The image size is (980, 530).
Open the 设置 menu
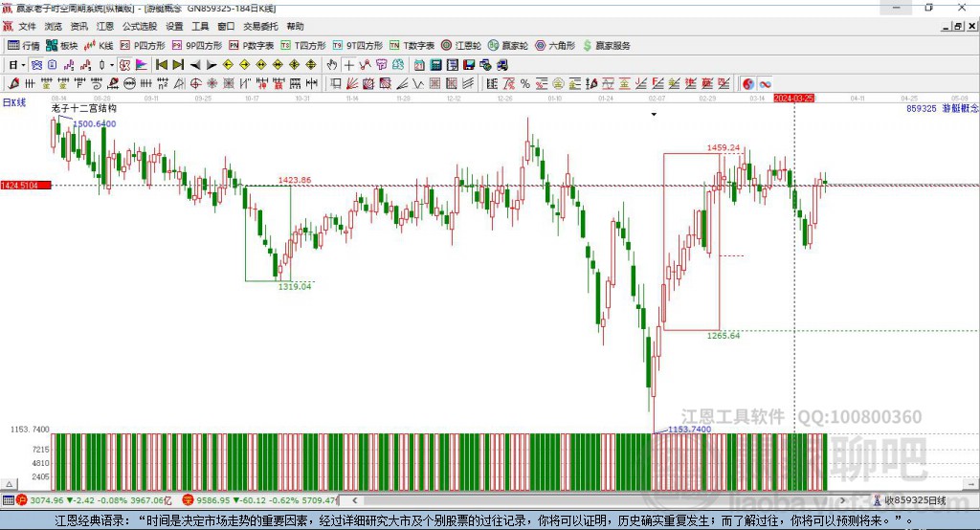click(174, 26)
